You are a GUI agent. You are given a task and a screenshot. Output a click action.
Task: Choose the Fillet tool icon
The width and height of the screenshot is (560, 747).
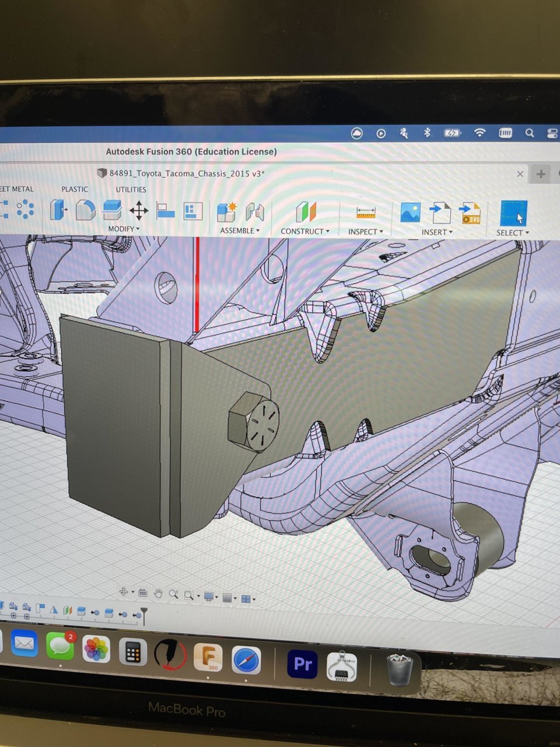click(86, 210)
